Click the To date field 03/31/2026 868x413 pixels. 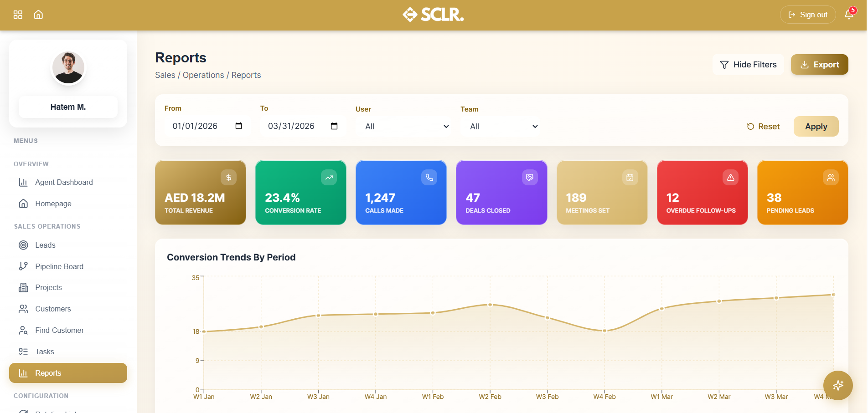pos(303,126)
